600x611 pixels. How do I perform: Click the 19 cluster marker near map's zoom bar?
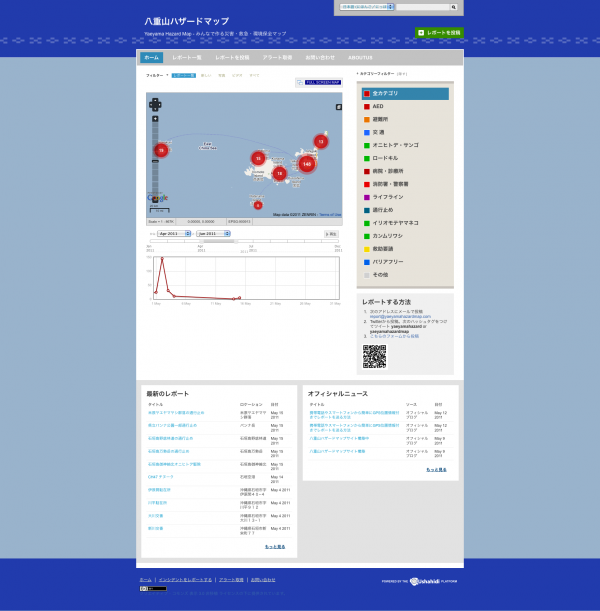(161, 150)
